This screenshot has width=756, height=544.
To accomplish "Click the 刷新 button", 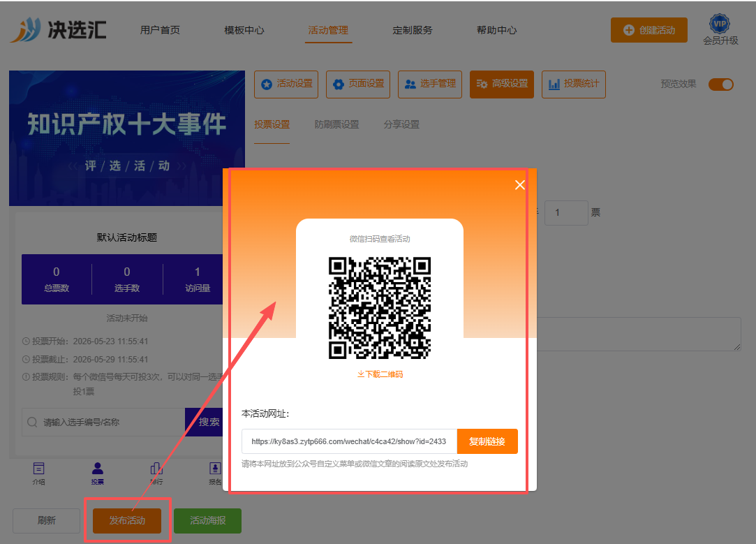I will coord(46,521).
